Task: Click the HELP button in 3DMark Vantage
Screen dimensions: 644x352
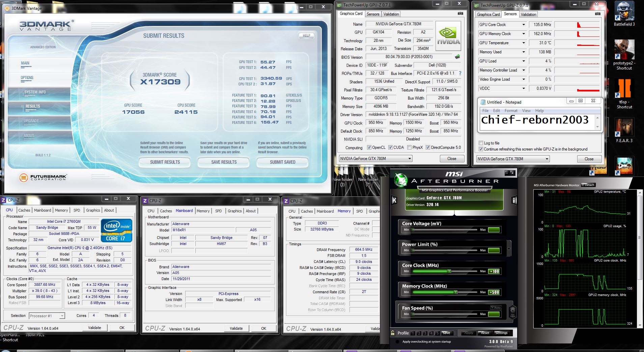Action: tap(306, 35)
